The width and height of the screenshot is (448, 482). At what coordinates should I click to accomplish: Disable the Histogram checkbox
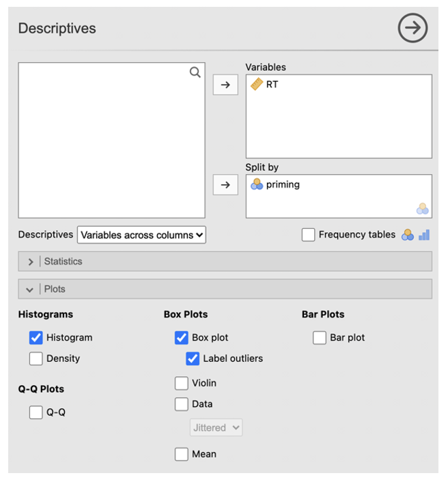pyautogui.click(x=36, y=337)
